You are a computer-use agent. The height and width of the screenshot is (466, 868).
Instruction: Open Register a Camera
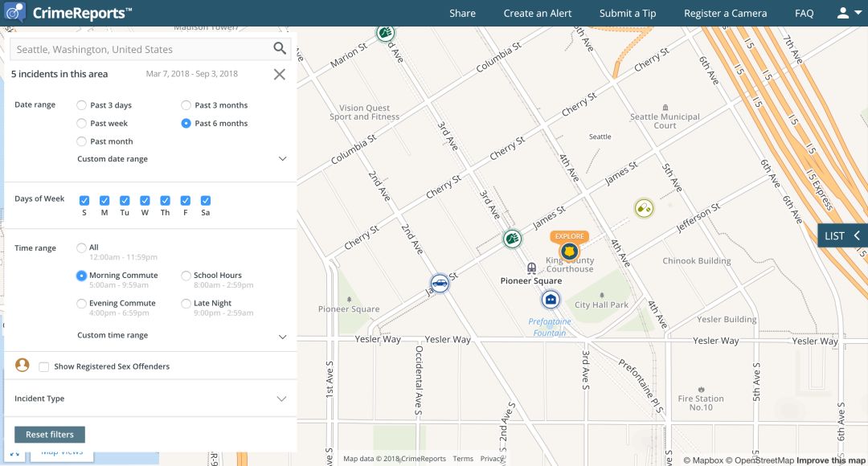point(725,14)
